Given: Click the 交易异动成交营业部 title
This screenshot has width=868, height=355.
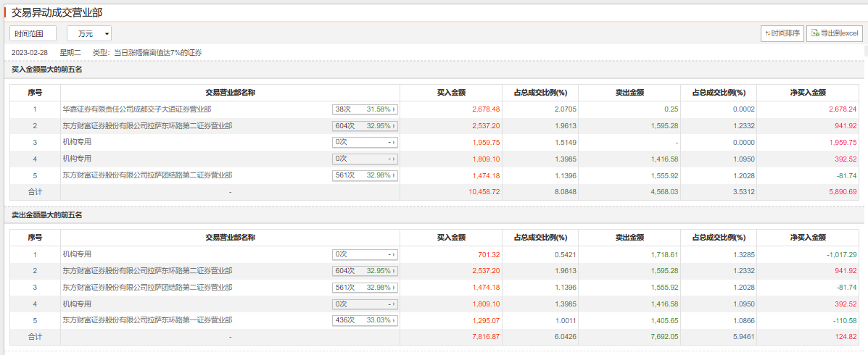Looking at the screenshot, I should [57, 12].
